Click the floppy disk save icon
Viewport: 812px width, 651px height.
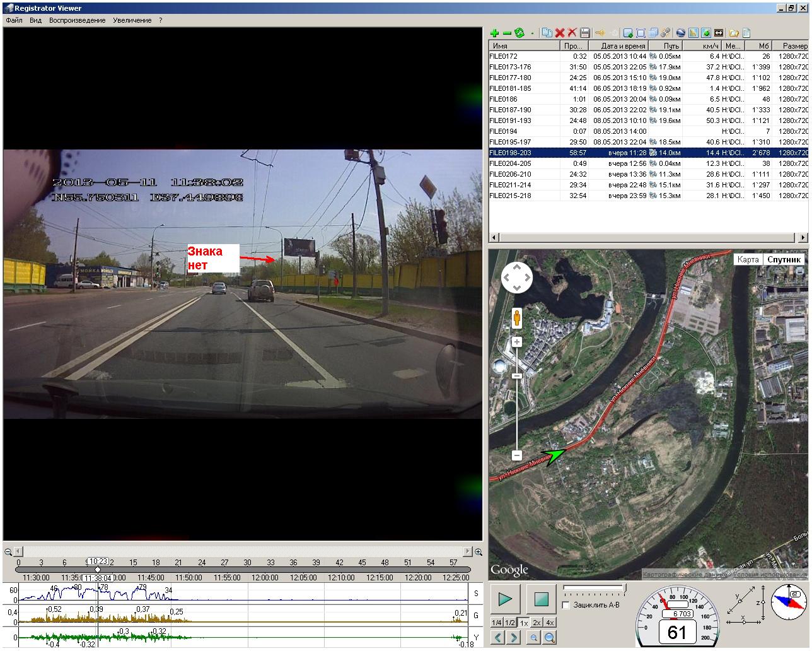point(585,33)
